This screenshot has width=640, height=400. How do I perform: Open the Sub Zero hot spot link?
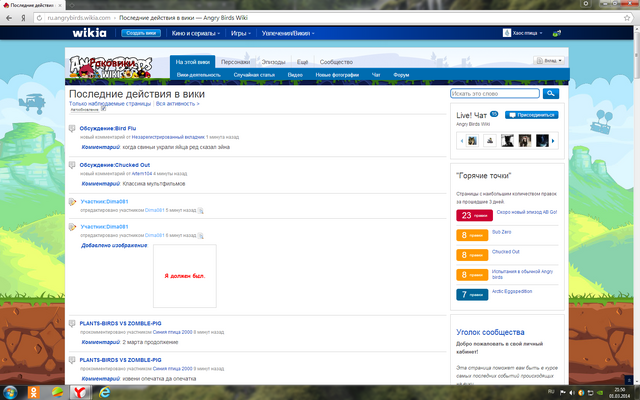501,232
